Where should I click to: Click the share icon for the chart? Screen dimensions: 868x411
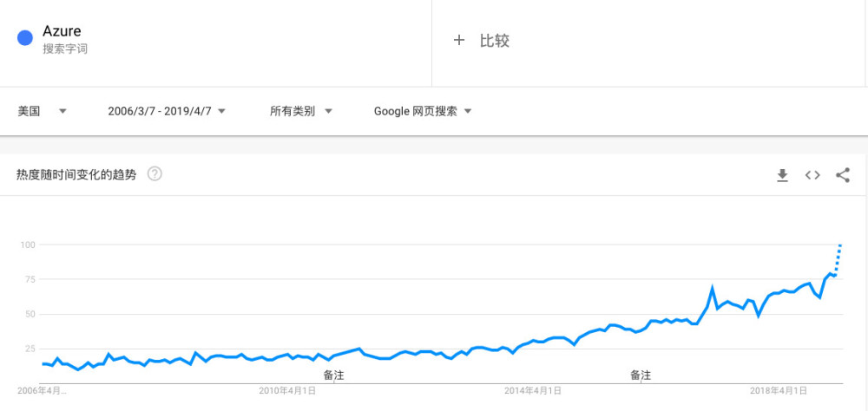point(842,175)
